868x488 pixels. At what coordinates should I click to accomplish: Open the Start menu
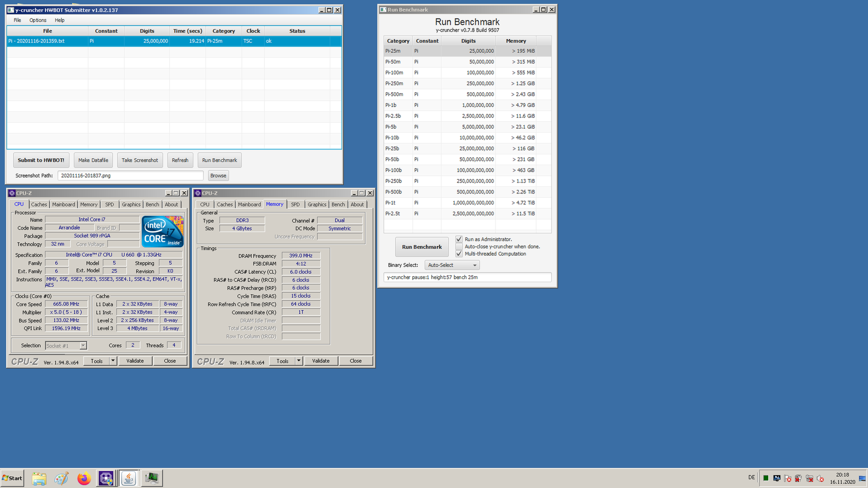point(12,478)
